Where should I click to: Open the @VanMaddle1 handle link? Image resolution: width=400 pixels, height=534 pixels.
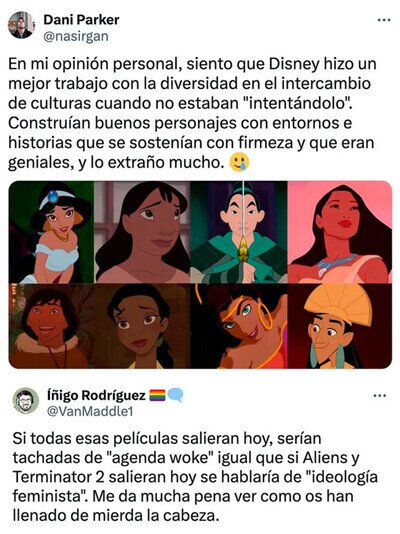pyautogui.click(x=90, y=412)
